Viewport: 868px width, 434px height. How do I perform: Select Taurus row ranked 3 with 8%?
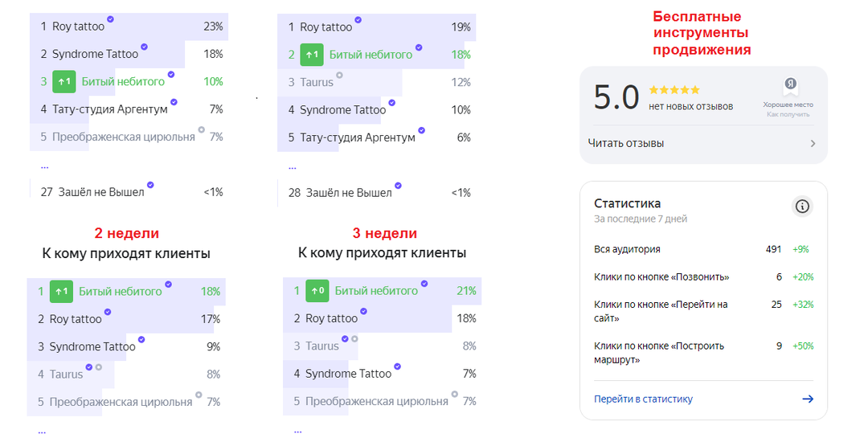pyautogui.click(x=382, y=346)
